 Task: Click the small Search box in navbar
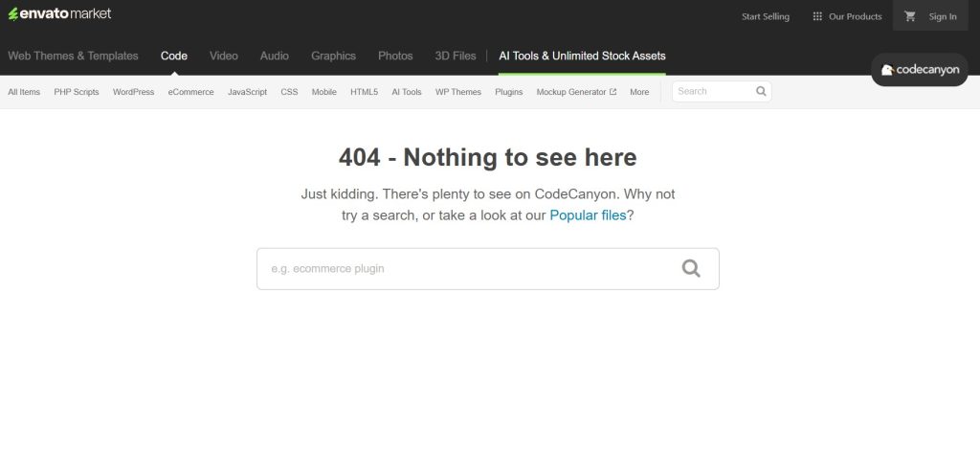click(x=713, y=91)
